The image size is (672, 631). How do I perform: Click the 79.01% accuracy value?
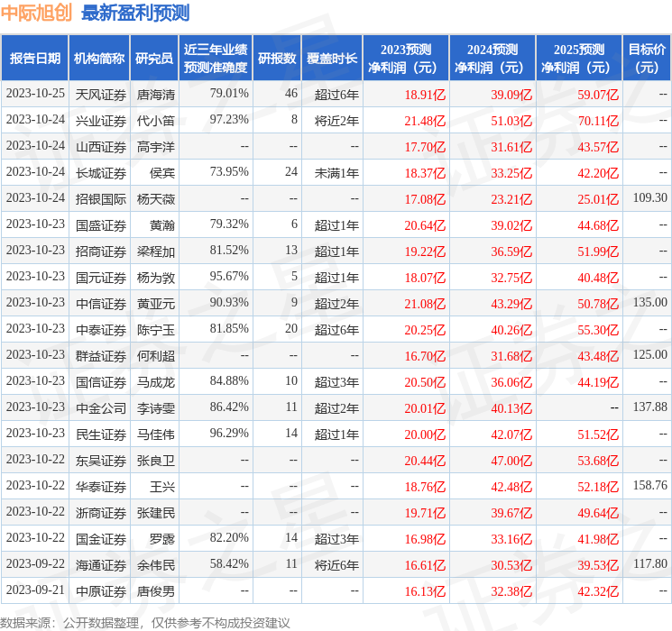pos(229,94)
